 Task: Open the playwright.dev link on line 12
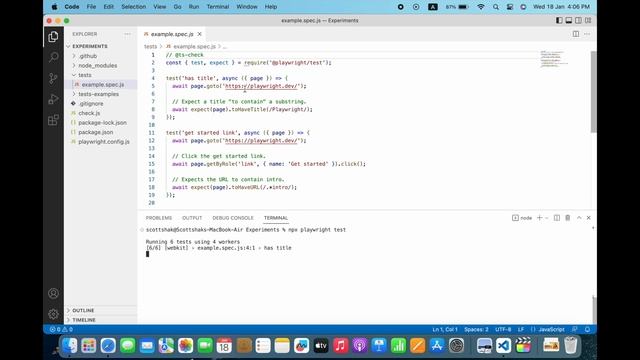pyautogui.click(x=262, y=140)
